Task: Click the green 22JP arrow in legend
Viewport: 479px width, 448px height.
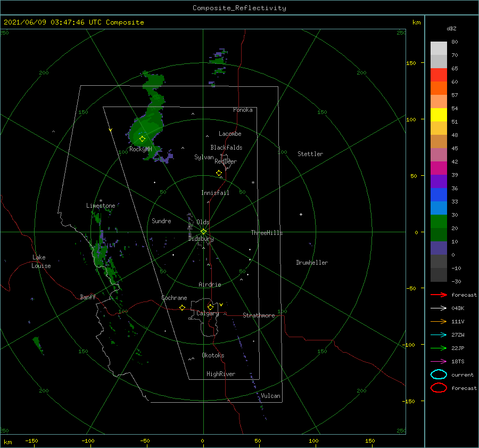Action: [x=439, y=348]
